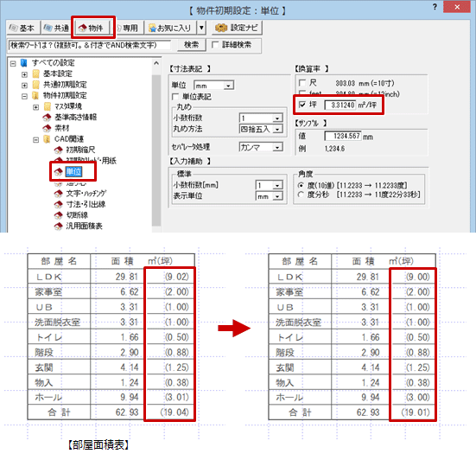This screenshot has width=476, height=460.
Task: Toggle the 坪 conversion checkbox
Action: tap(302, 105)
